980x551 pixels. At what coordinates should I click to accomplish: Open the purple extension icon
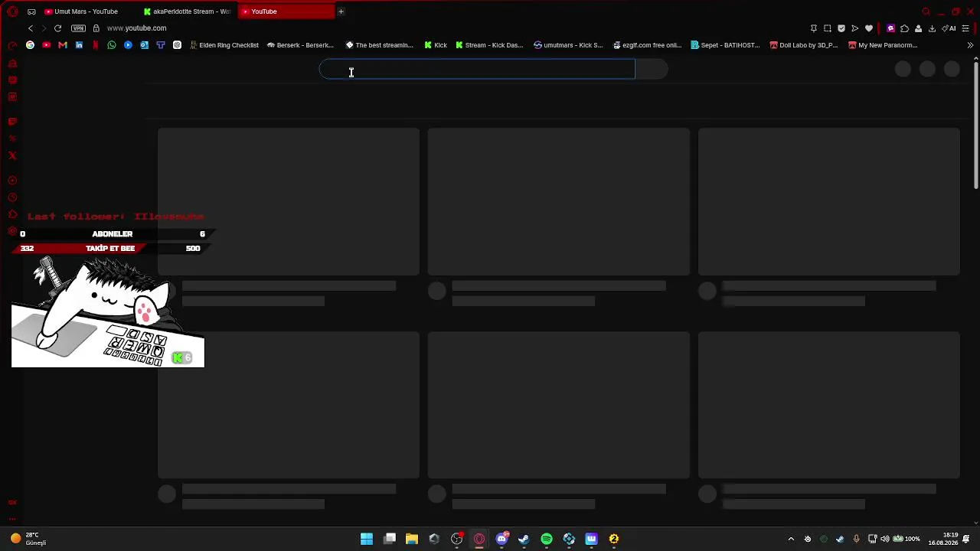(890, 28)
